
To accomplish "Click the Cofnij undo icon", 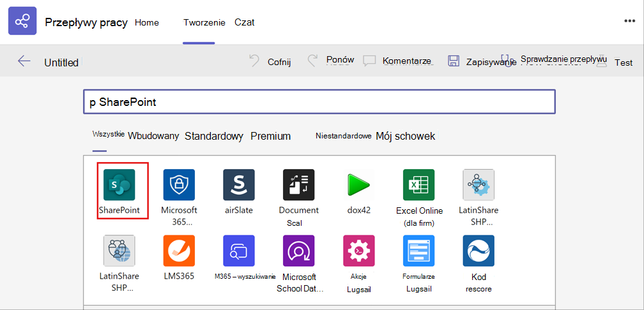I will point(254,61).
